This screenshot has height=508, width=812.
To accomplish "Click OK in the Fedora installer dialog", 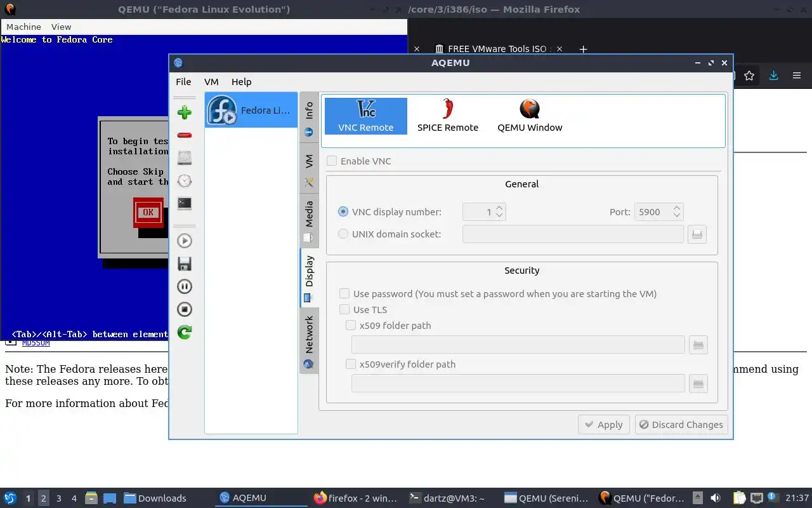I will (x=148, y=212).
